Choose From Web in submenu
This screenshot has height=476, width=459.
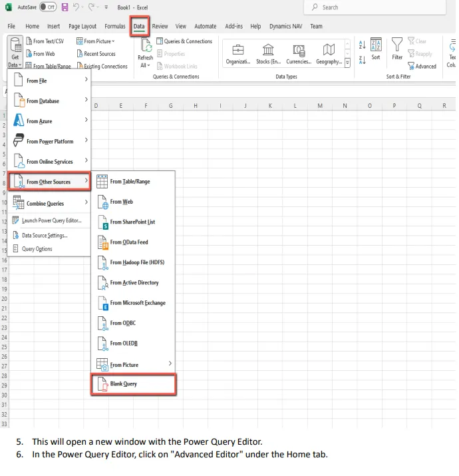tap(133, 202)
